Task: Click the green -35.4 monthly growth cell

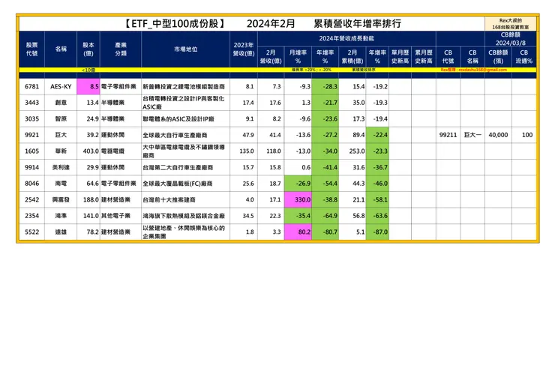Action: (298, 216)
